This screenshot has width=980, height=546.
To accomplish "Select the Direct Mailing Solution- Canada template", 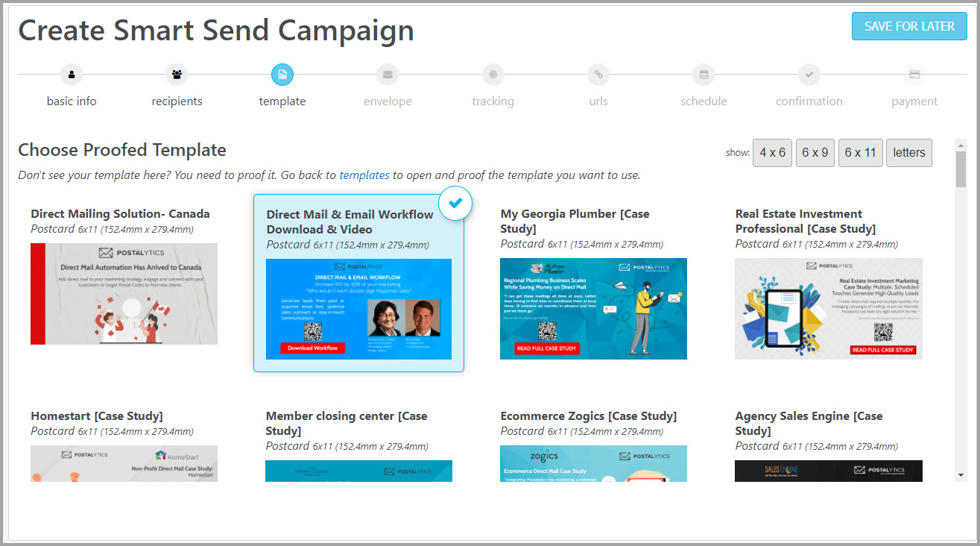I will pos(124,294).
